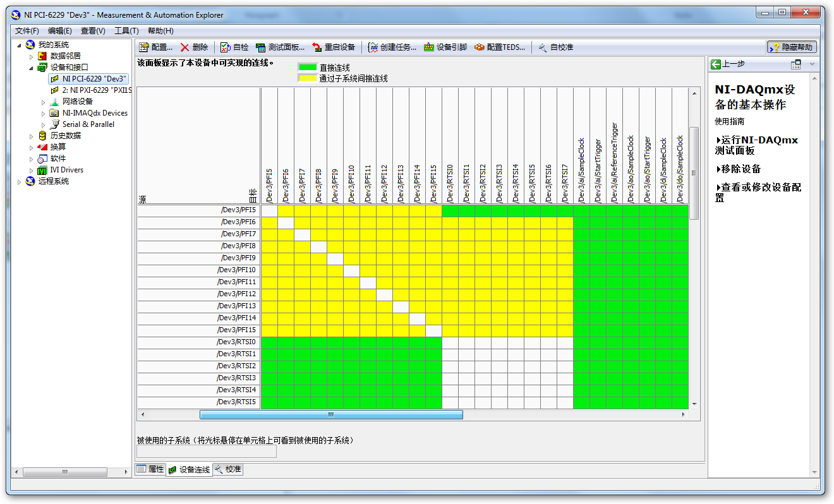Expand the 换算 tree node
The height and width of the screenshot is (504, 834).
click(31, 147)
